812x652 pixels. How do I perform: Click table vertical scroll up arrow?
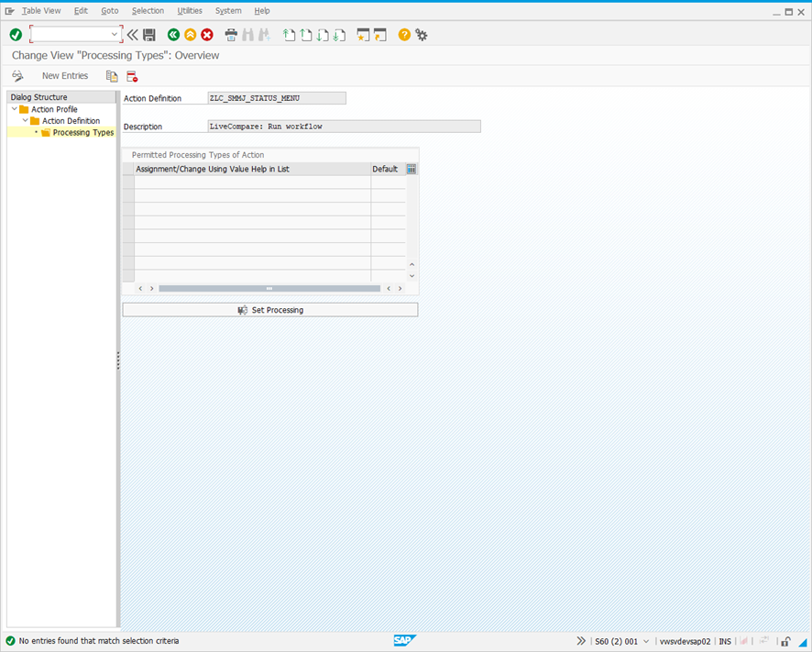[x=412, y=264]
